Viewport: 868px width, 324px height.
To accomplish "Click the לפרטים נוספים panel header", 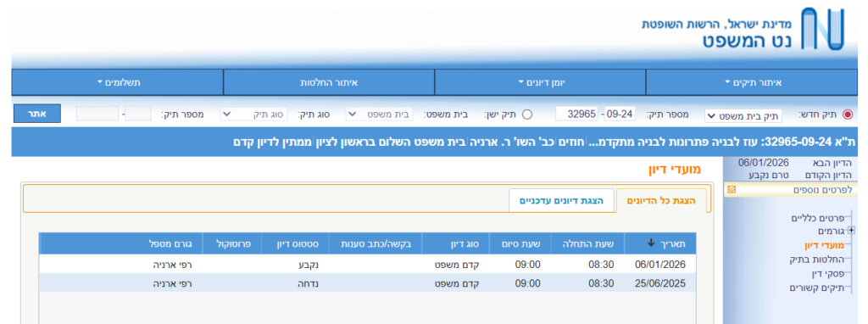I will tap(790, 190).
